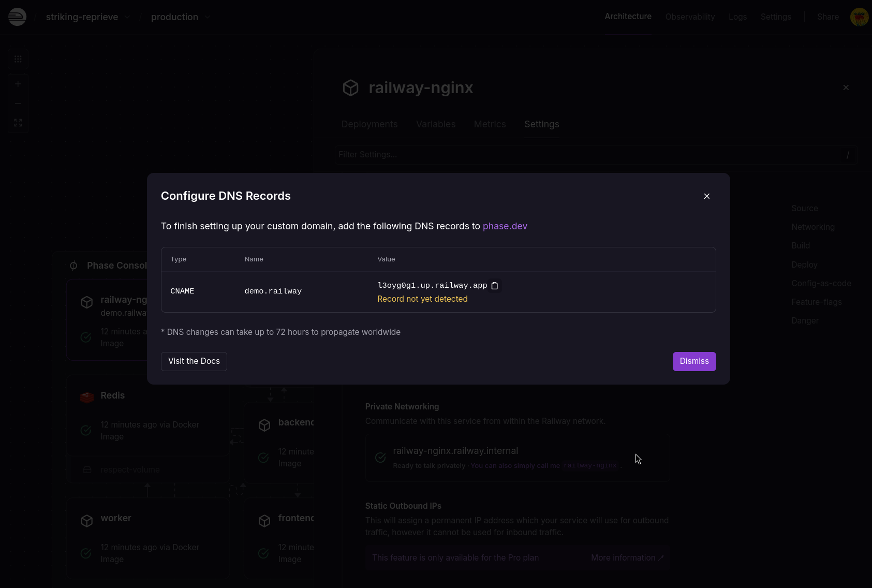Focus the Filter Settings input field
Screen dimensions: 872x588
tap(590, 155)
